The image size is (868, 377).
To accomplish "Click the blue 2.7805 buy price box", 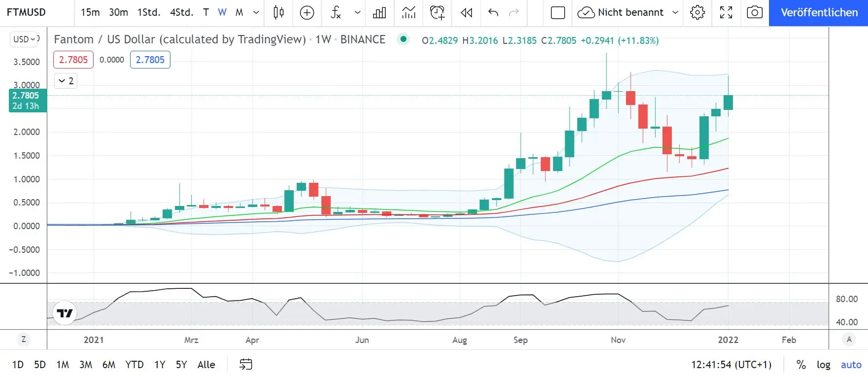I will coord(150,60).
